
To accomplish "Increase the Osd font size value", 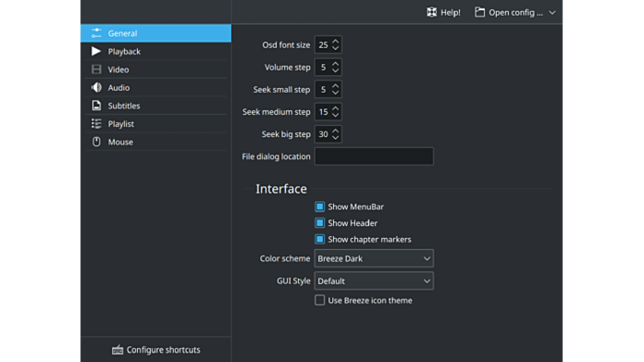I will tap(336, 41).
